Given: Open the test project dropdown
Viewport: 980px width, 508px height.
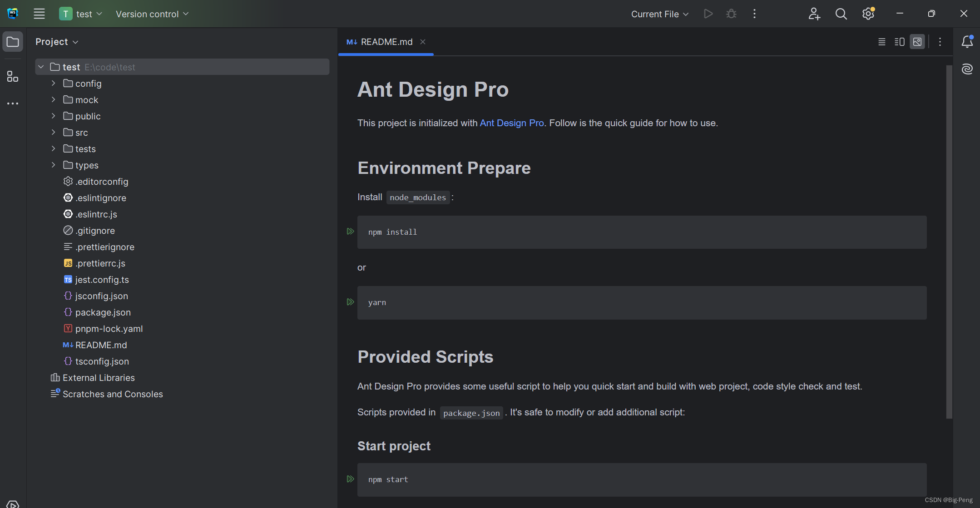Looking at the screenshot, I should [x=81, y=14].
